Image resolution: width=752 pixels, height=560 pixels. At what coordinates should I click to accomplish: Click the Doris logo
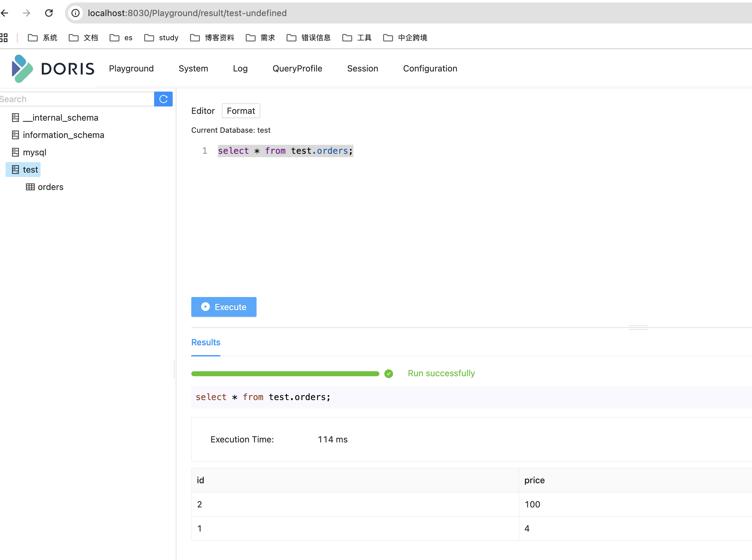coord(53,69)
